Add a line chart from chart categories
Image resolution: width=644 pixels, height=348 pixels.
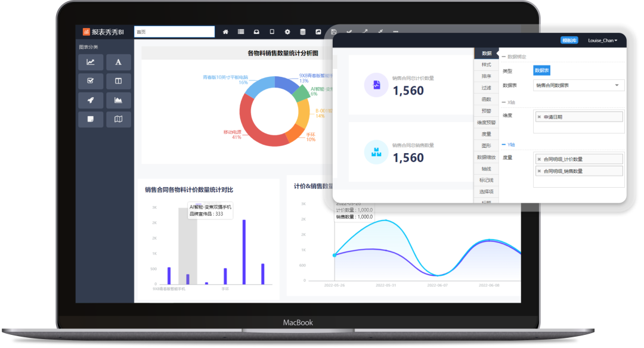(x=91, y=62)
